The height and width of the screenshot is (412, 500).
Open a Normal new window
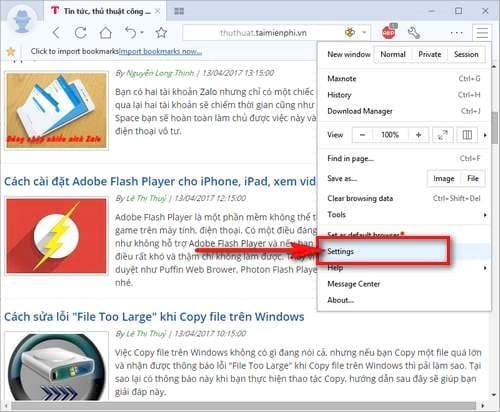[393, 54]
